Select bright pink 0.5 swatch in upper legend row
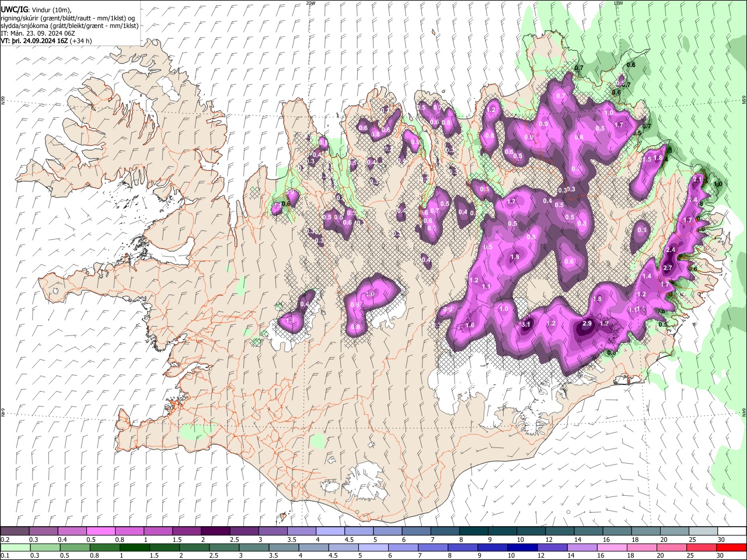The width and height of the screenshot is (747, 560). pos(100,531)
